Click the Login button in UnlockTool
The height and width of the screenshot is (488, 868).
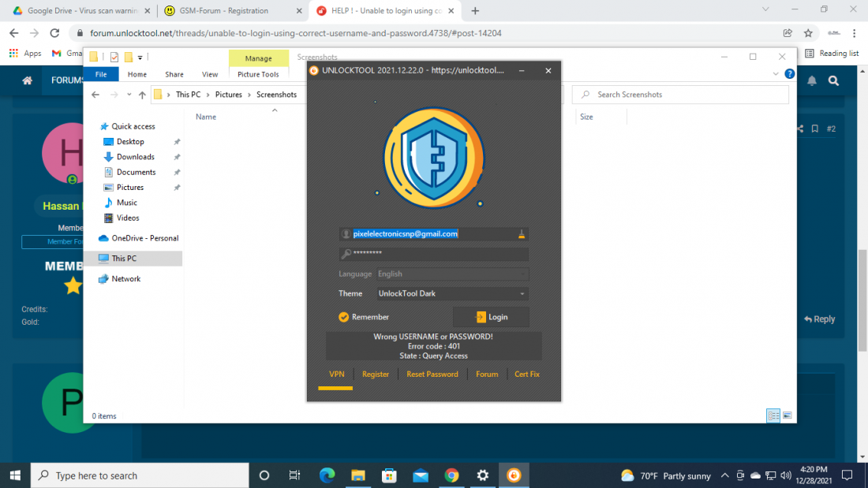[491, 317]
